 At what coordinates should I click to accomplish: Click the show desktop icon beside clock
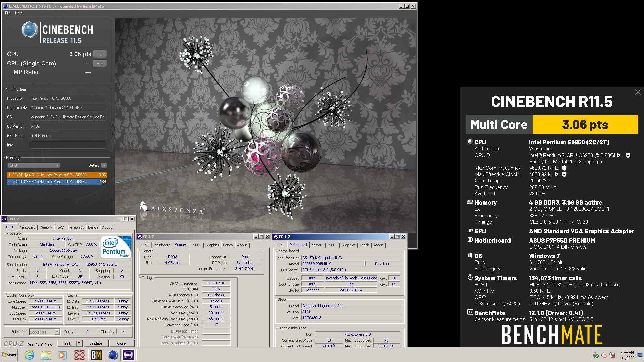pyautogui.click(x=640, y=355)
